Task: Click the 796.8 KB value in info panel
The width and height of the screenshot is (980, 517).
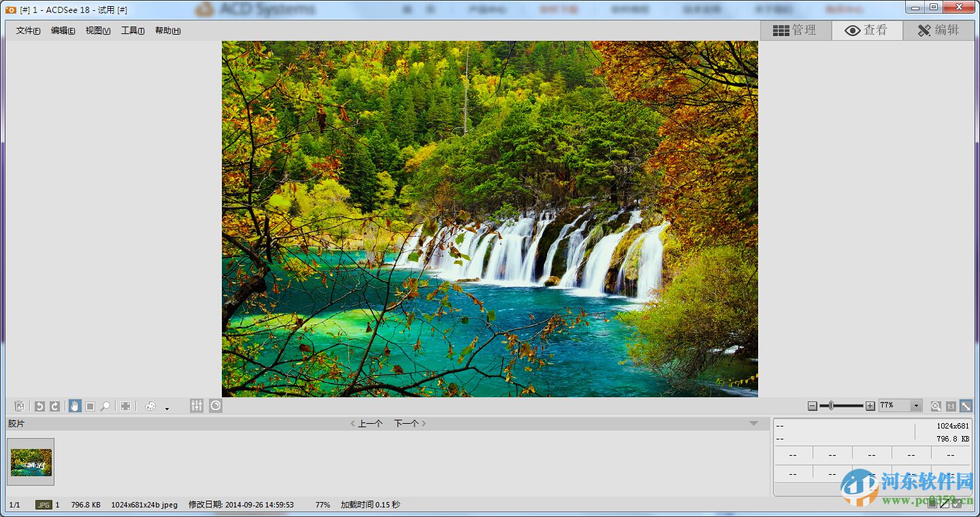Action: (953, 439)
